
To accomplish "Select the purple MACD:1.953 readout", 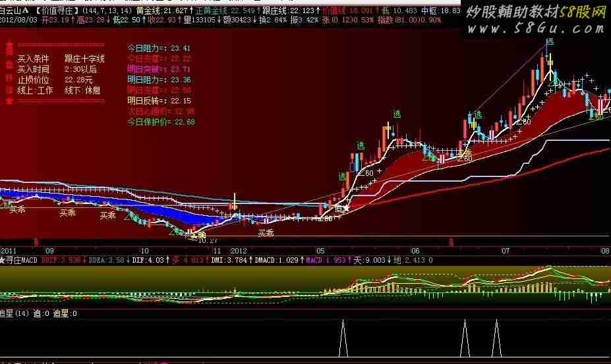I will pos(328,260).
